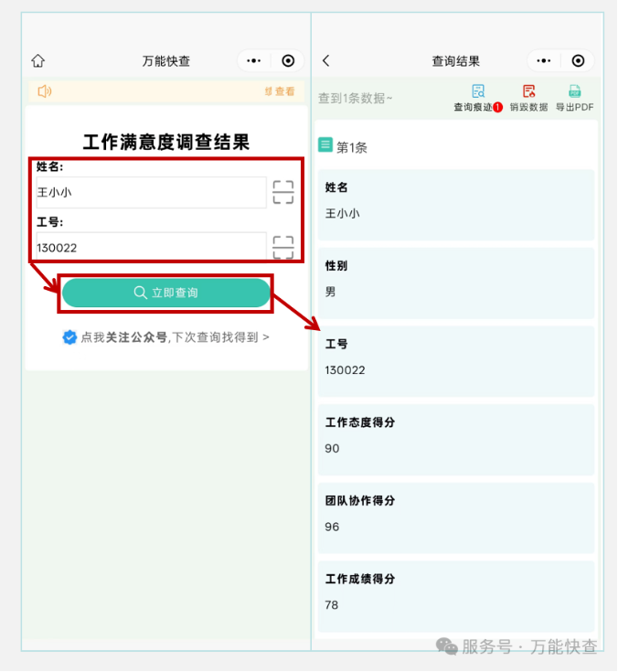Viewport: 618px width, 672px height.
Task: Select the 工作态度得分 value 90
Action: click(332, 448)
